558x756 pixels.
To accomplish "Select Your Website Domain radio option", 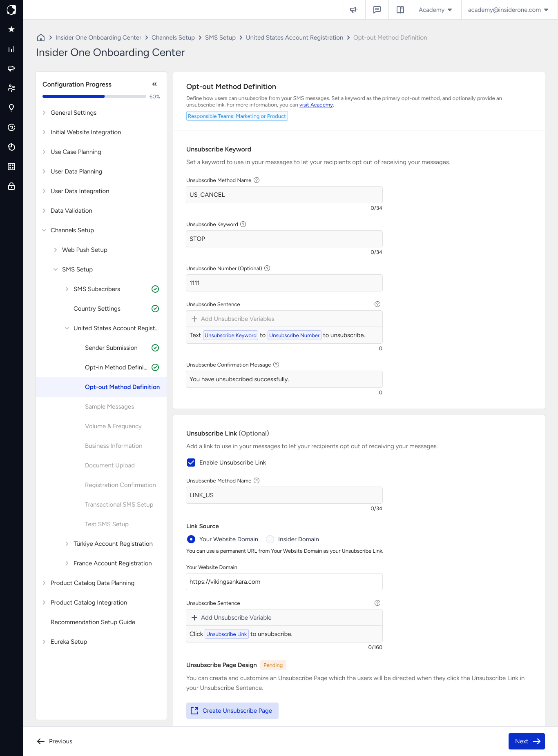I will coord(191,539).
